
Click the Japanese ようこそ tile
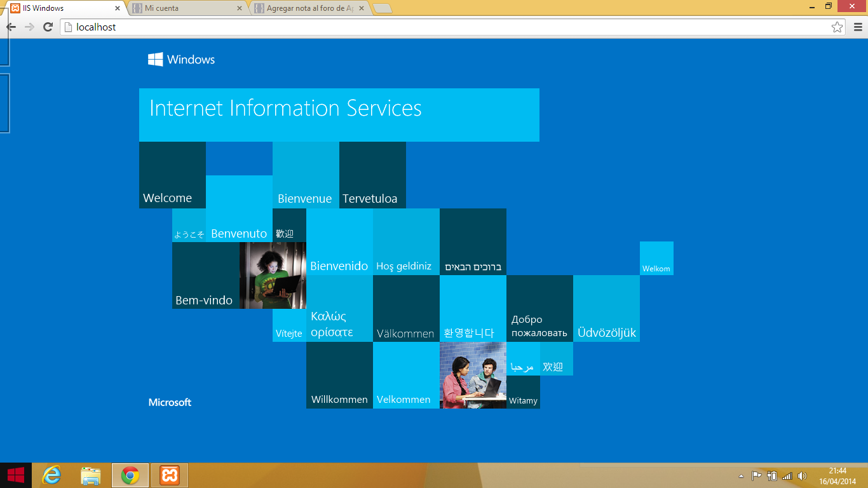tap(189, 225)
